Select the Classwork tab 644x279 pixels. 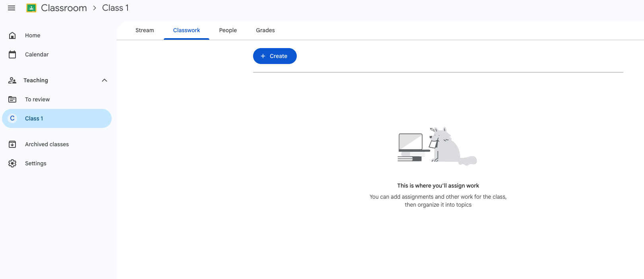pyautogui.click(x=186, y=30)
